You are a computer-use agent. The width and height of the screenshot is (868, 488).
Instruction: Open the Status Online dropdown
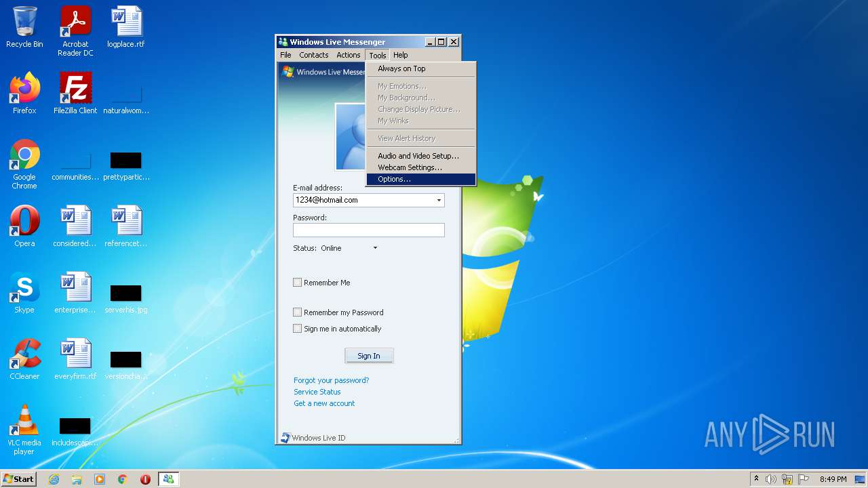(375, 248)
